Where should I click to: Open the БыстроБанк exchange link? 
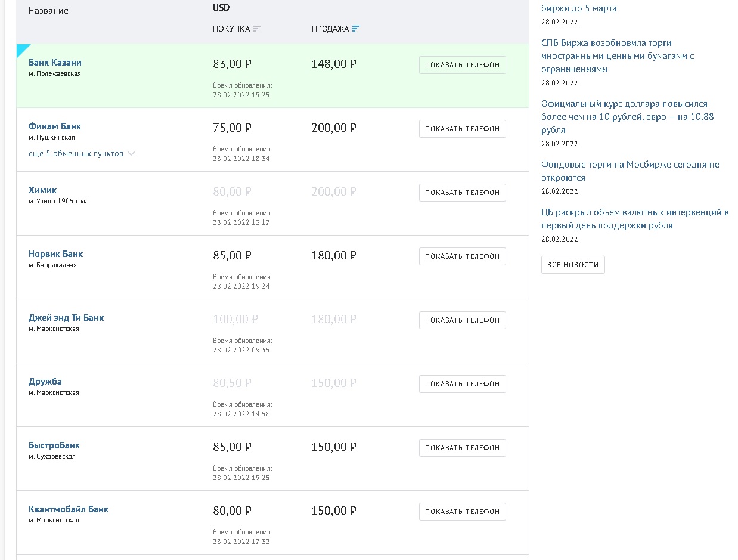click(x=54, y=445)
